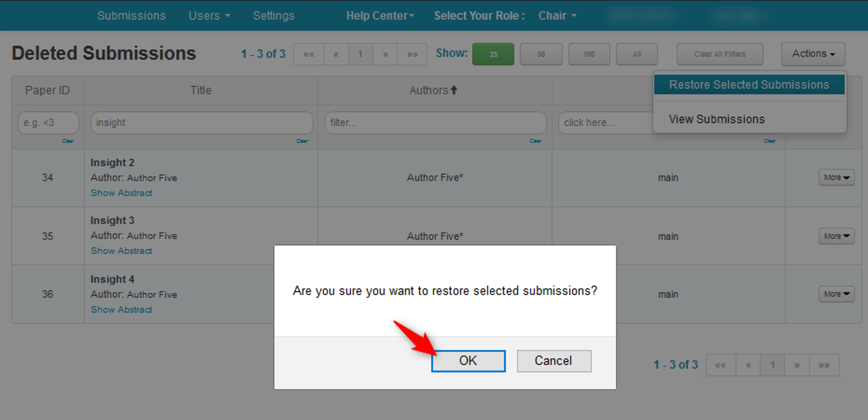Show 100 items per page
The height and width of the screenshot is (420, 868).
[589, 54]
